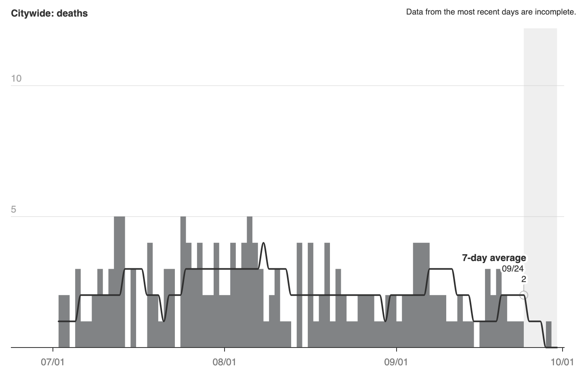Screen dimensions: 588x375
Task: Click the average line's peak in early August
Action: tap(263, 244)
